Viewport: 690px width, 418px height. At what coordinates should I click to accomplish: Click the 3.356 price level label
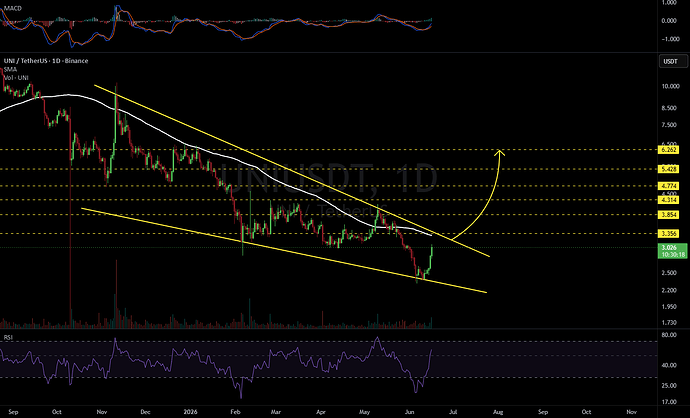click(x=668, y=234)
